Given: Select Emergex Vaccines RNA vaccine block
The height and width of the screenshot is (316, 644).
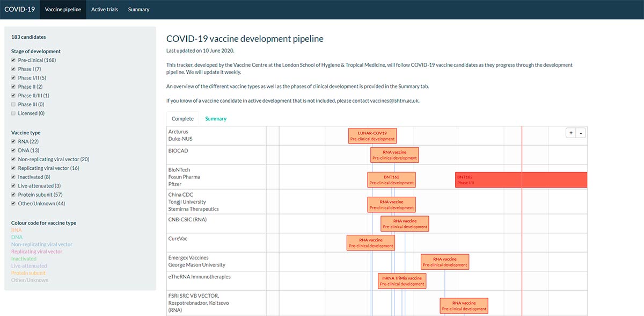Looking at the screenshot, I should (x=445, y=262).
